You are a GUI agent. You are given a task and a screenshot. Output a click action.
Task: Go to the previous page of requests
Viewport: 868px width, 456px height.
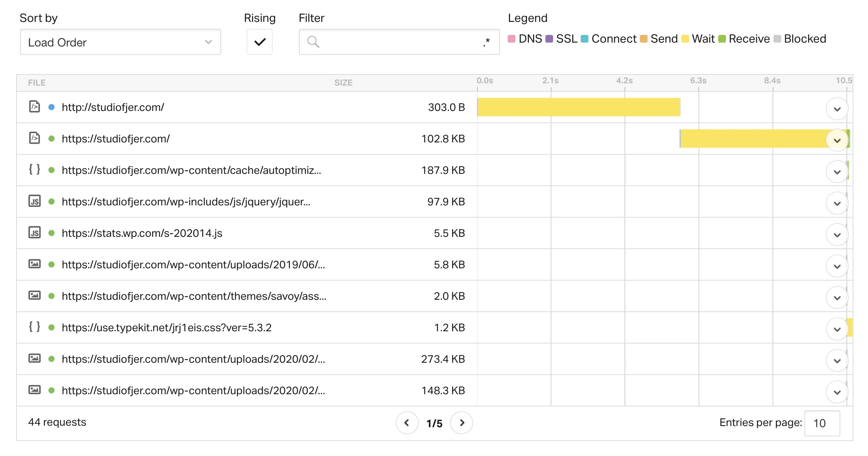click(407, 423)
